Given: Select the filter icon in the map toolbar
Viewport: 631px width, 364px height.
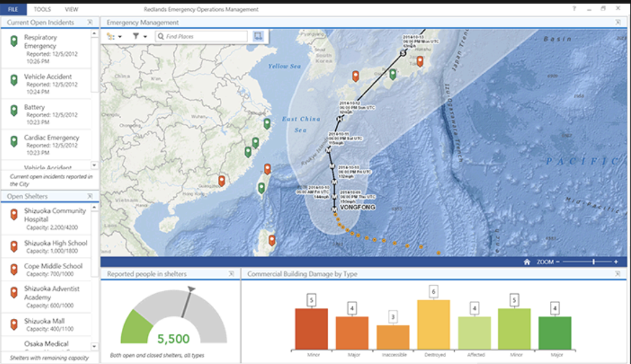Looking at the screenshot, I should 135,36.
